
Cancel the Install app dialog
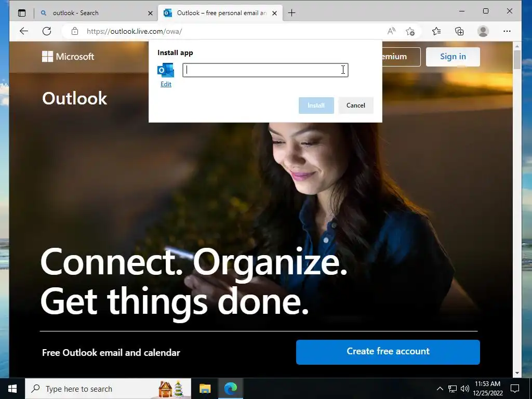point(355,105)
